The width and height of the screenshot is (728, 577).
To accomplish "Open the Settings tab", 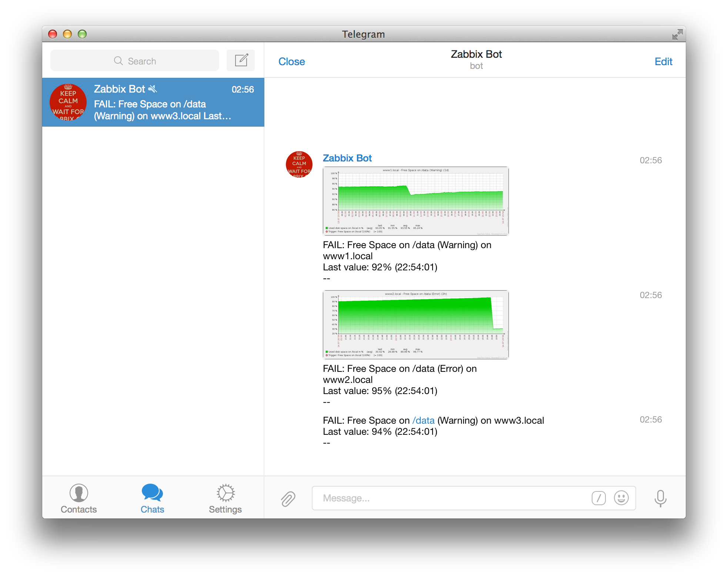I will [225, 498].
